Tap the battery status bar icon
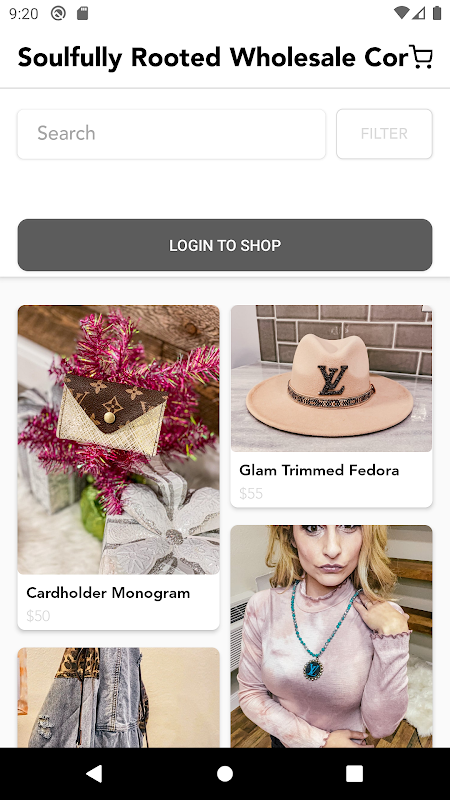Image resolution: width=450 pixels, height=800 pixels. [437, 13]
